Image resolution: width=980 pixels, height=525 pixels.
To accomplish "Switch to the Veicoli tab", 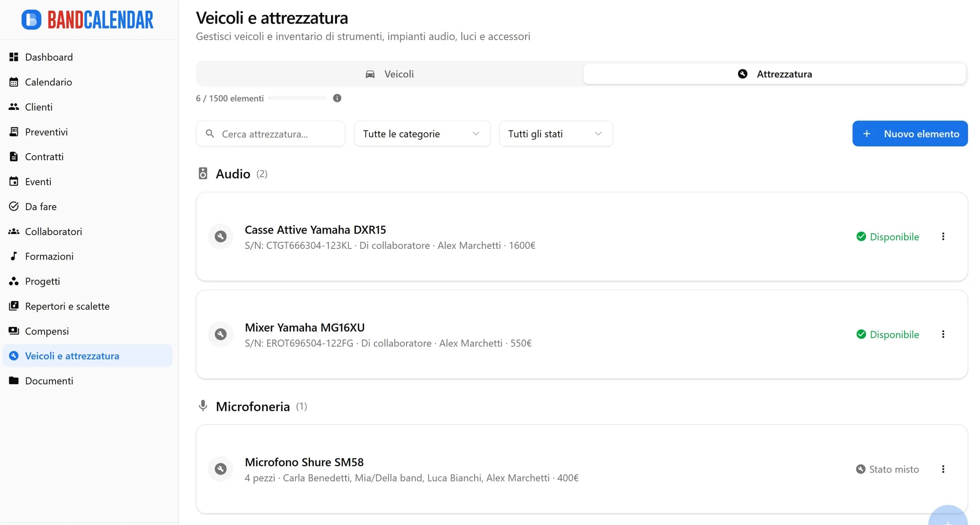I will pyautogui.click(x=389, y=74).
